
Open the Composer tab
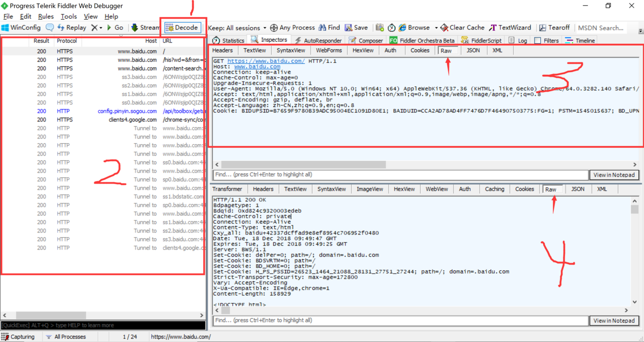tap(366, 40)
